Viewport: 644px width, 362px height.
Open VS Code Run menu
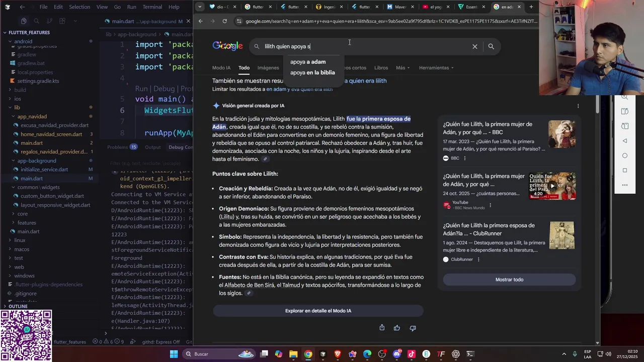pyautogui.click(x=131, y=7)
